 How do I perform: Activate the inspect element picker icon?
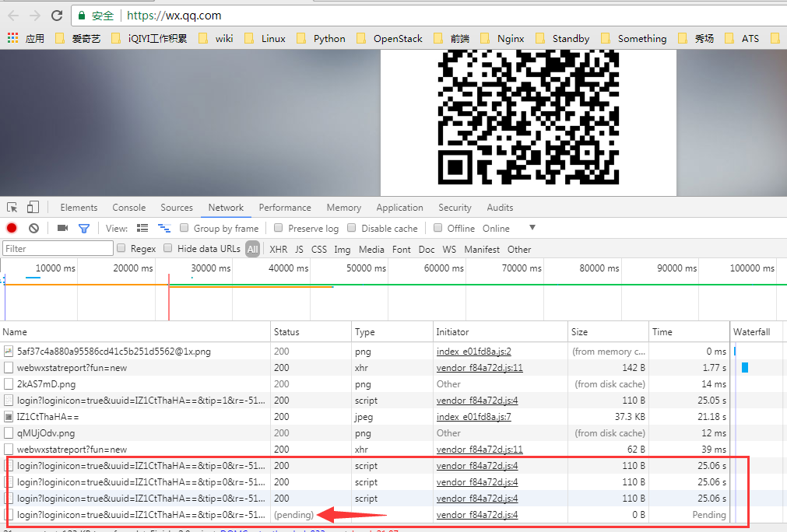(12, 207)
